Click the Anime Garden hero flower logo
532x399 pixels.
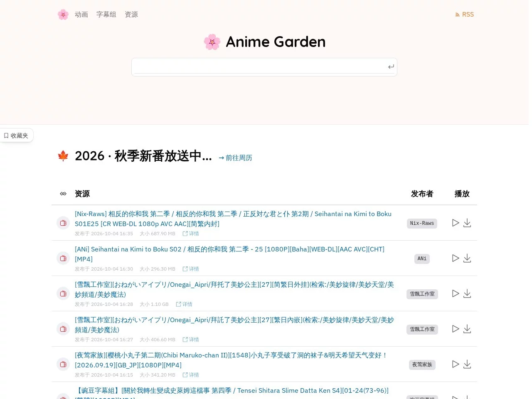[212, 42]
